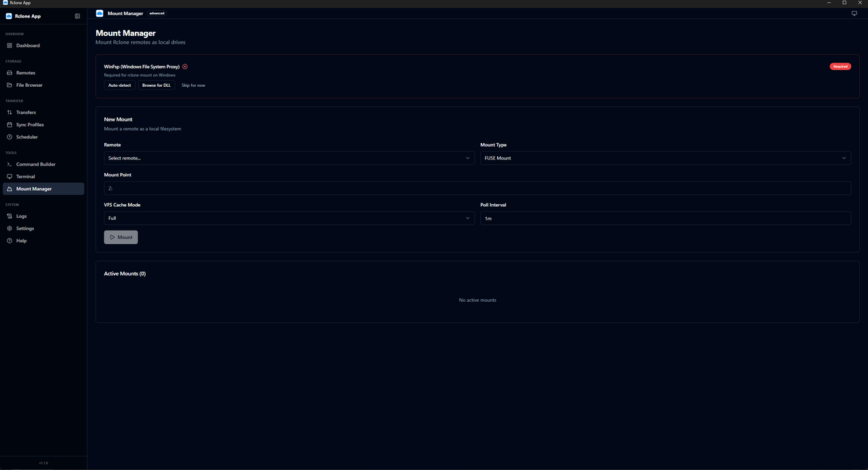Click the red X status icon beside WinFsp

tap(185, 66)
